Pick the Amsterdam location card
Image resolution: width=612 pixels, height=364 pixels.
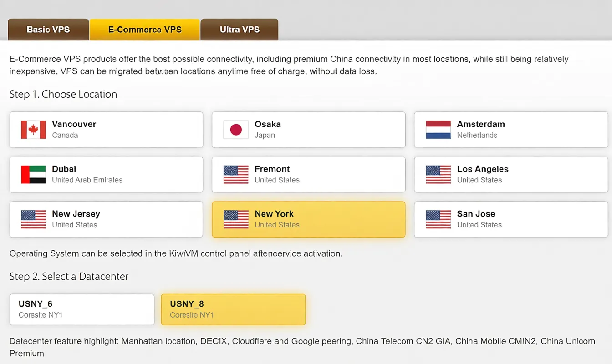511,130
